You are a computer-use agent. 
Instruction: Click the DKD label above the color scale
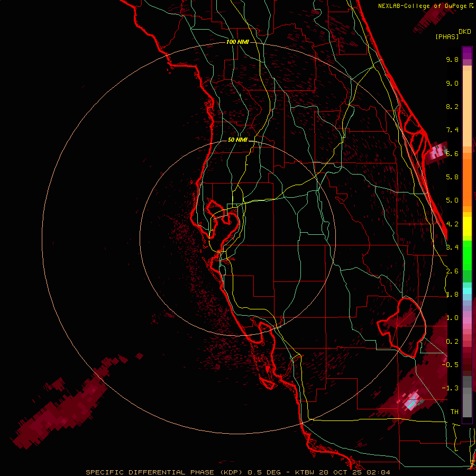(464, 32)
